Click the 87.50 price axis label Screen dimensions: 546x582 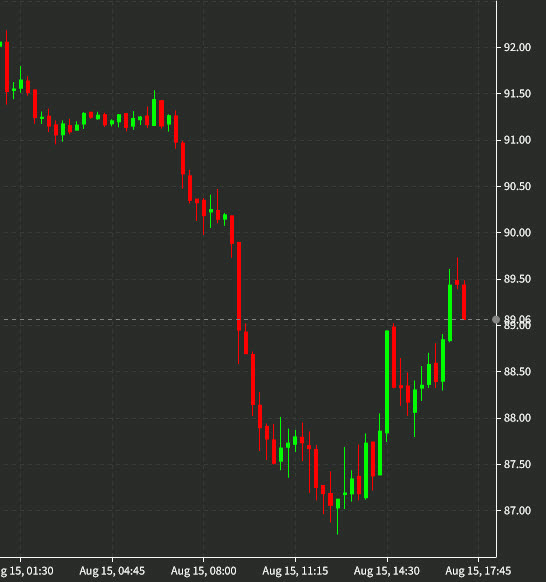pyautogui.click(x=517, y=465)
